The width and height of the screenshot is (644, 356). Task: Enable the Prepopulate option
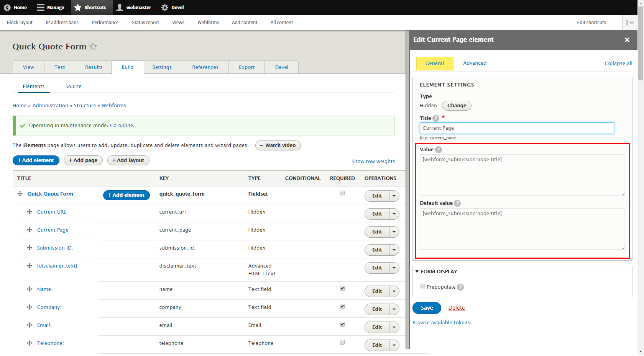coord(423,286)
